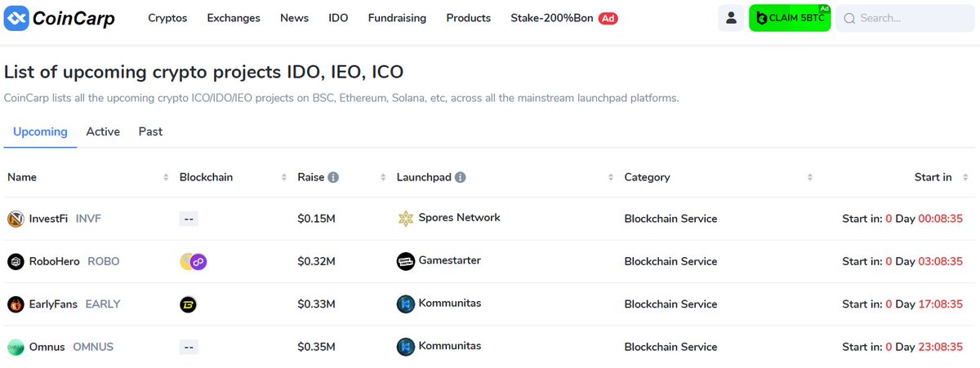Click the Launchpad column info icon
Image resolution: width=980 pixels, height=368 pixels.
point(461,177)
